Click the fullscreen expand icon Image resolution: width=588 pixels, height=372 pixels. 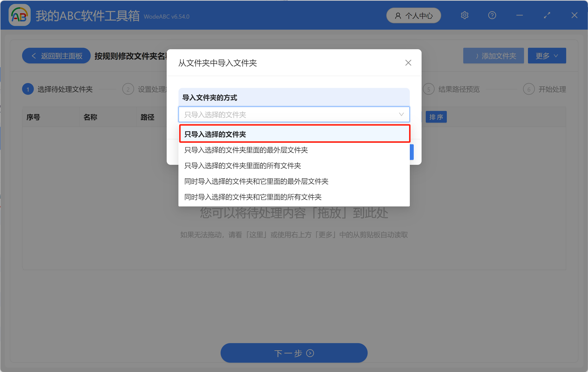click(547, 15)
